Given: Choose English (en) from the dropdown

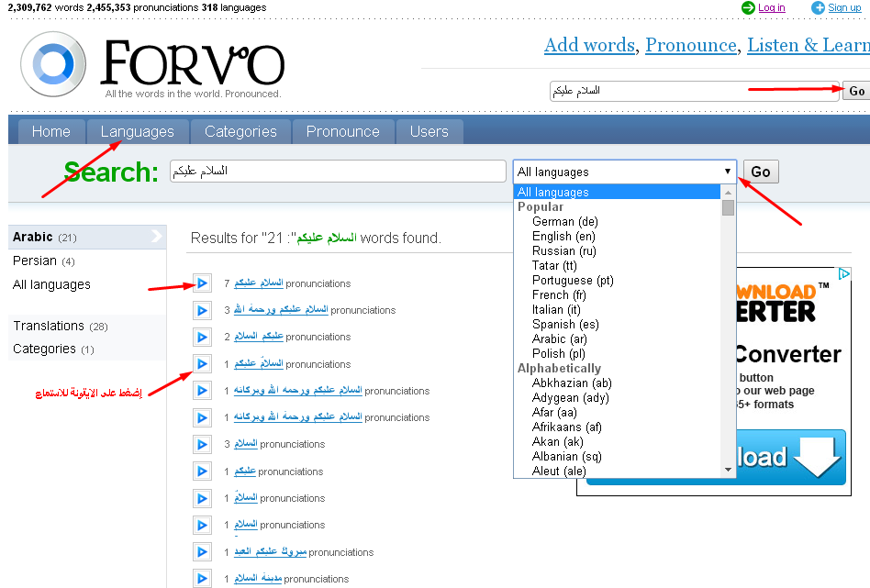Looking at the screenshot, I should click(x=563, y=237).
